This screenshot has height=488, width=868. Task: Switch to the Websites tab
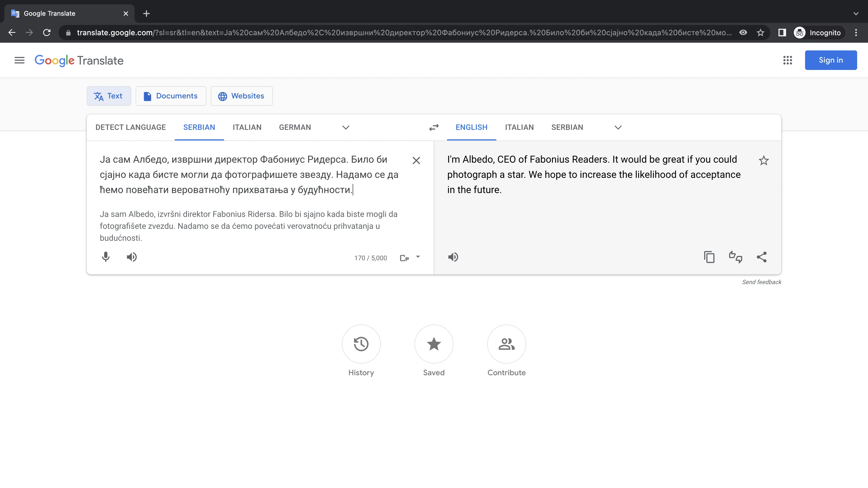coord(241,96)
